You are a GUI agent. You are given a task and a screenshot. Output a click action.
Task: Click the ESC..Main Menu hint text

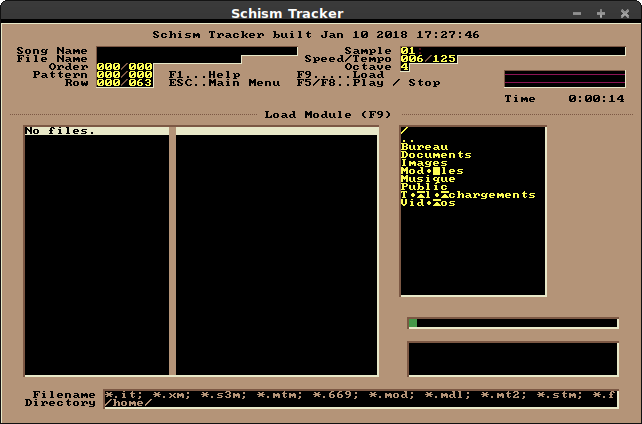click(224, 83)
